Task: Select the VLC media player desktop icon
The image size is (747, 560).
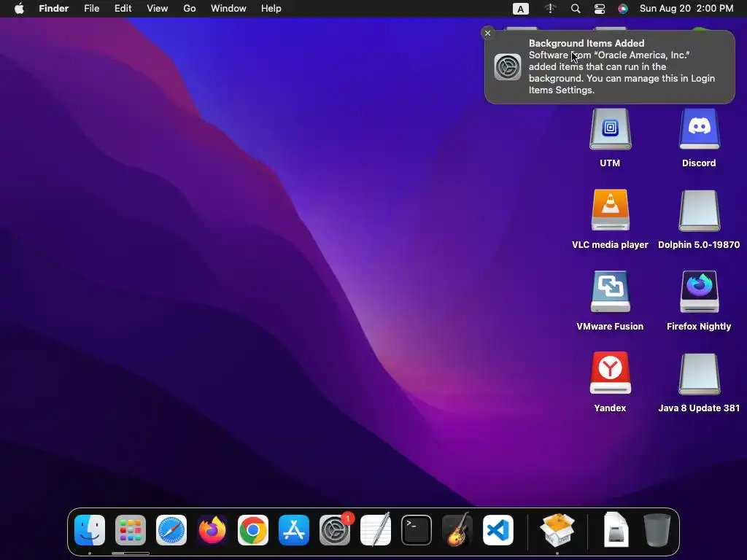Action: tap(611, 210)
